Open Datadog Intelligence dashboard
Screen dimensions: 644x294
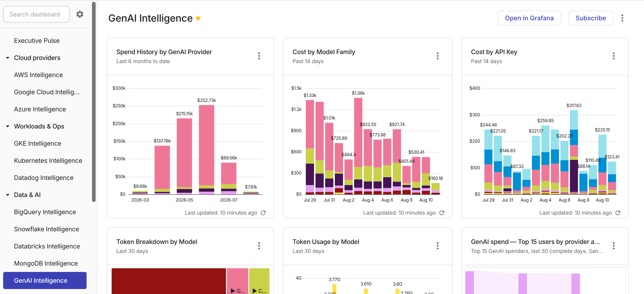[x=44, y=178]
